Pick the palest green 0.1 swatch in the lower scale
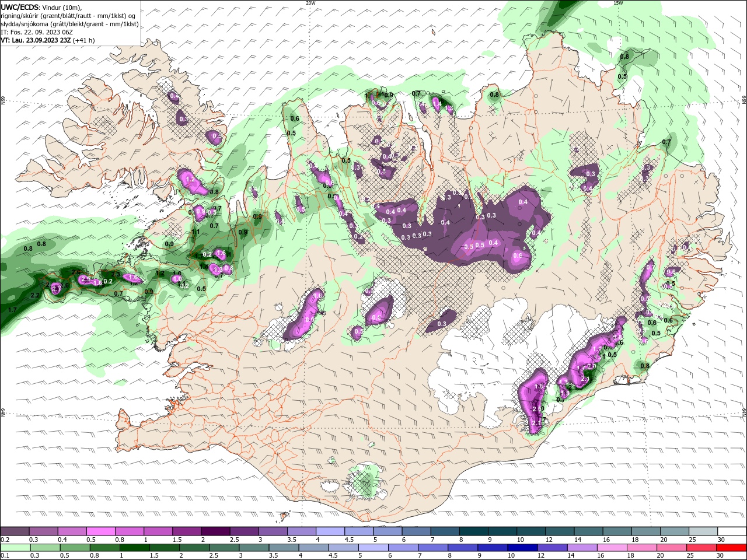Image resolution: width=747 pixels, height=560 pixels. [x=15, y=548]
